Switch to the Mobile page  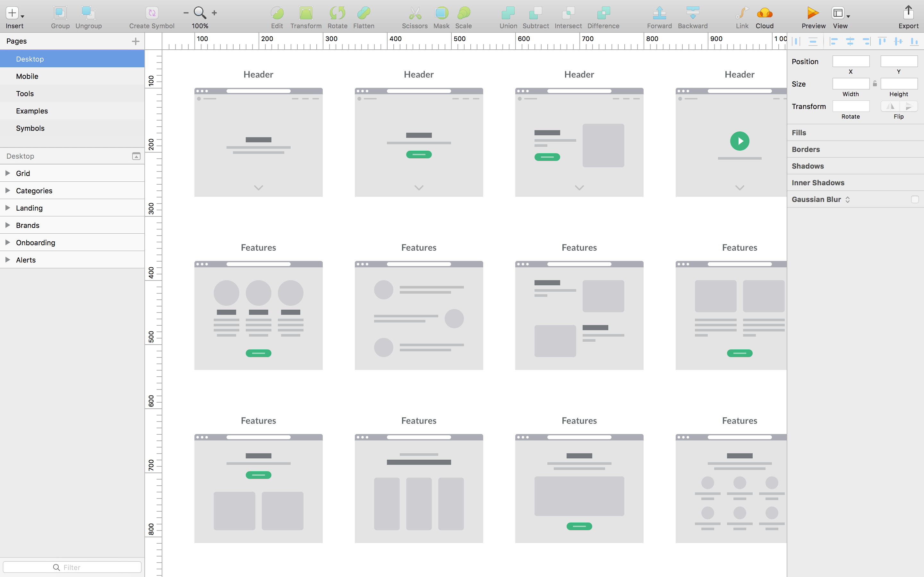pos(27,76)
